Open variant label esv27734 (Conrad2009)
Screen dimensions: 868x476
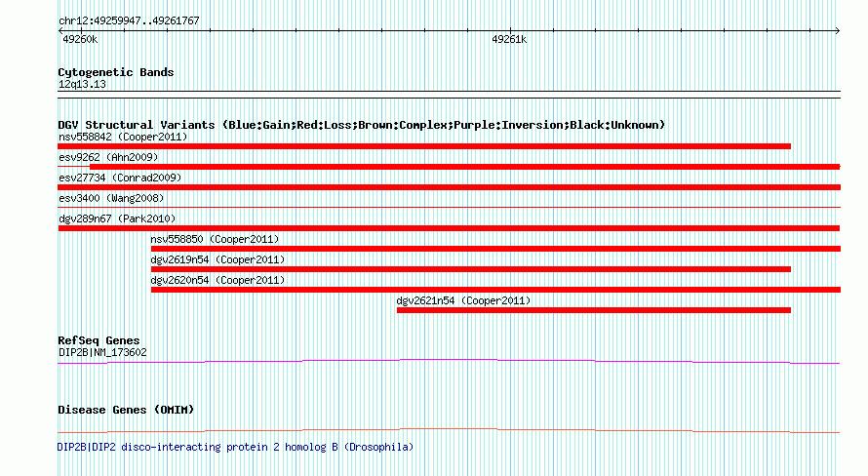[120, 178]
